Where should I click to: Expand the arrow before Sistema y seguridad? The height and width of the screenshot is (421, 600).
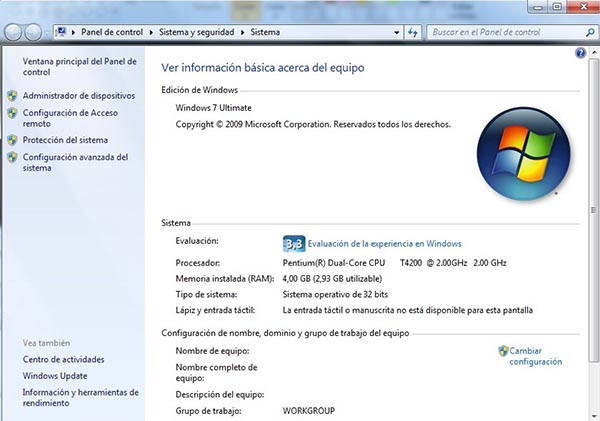point(151,33)
